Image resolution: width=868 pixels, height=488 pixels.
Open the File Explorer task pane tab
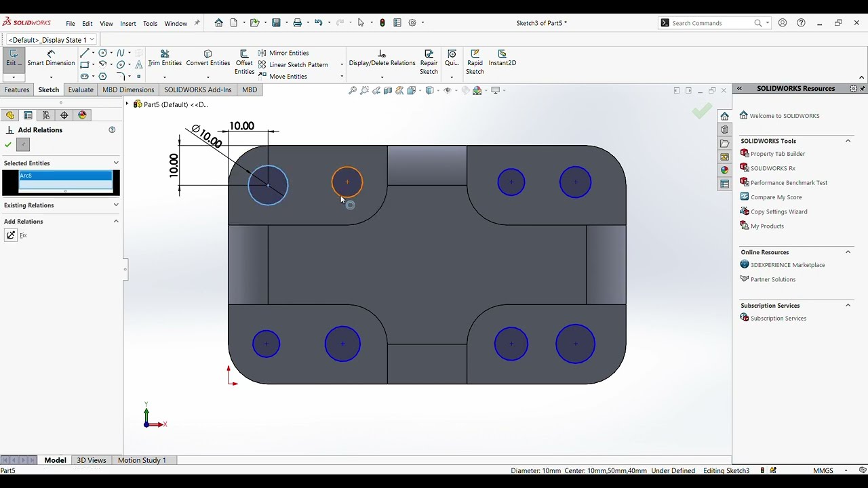[x=725, y=143]
